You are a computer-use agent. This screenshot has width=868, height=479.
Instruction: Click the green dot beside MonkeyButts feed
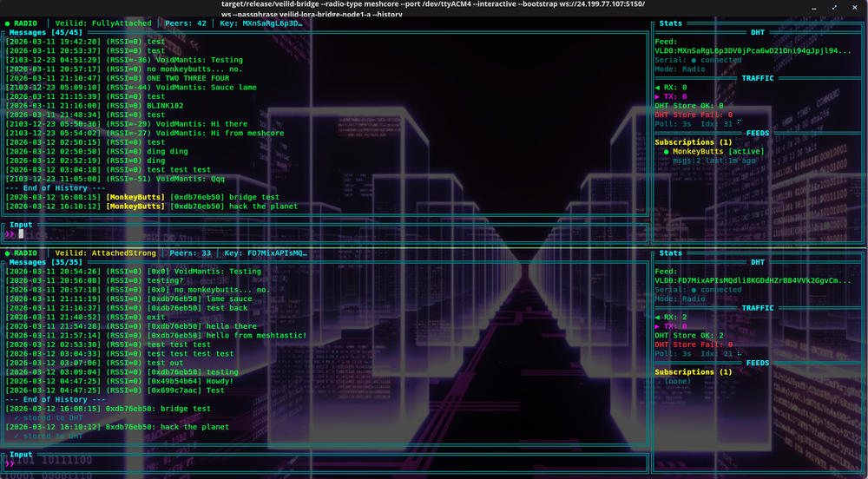coord(666,151)
